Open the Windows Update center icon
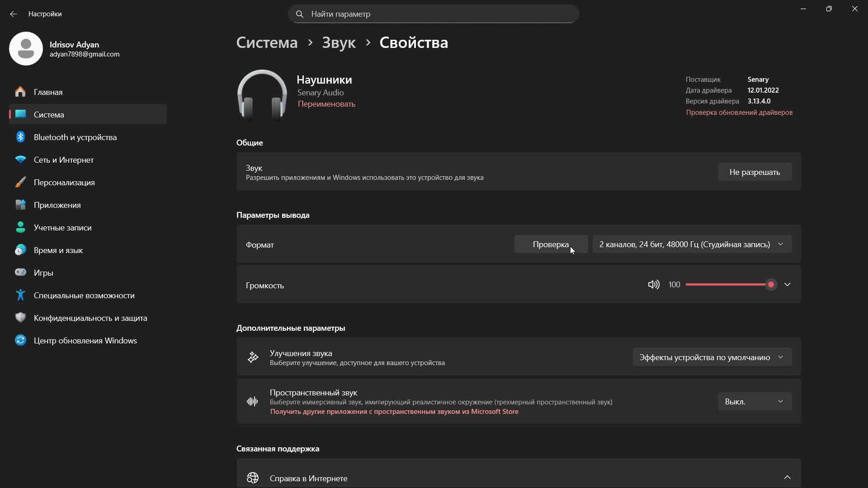This screenshot has height=488, width=868. pos(20,340)
